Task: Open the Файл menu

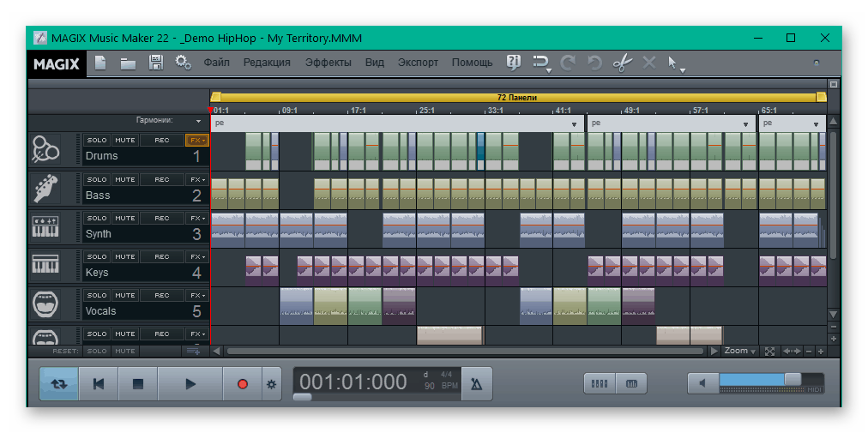Action: pos(216,63)
